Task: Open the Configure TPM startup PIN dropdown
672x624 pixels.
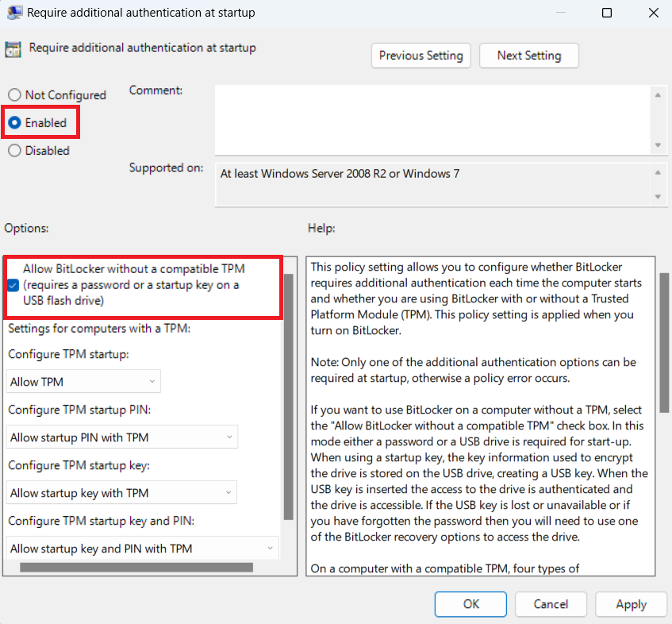Action: 122,437
